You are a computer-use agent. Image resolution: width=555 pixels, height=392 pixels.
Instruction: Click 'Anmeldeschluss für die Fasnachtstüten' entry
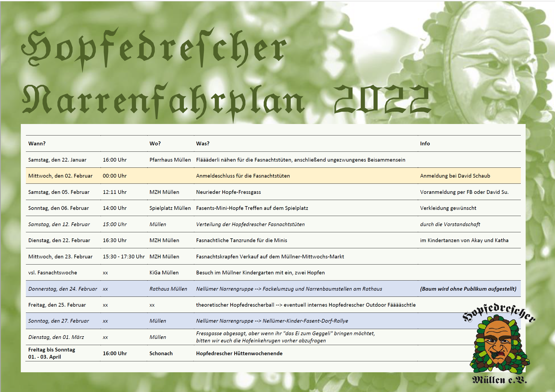point(243,176)
